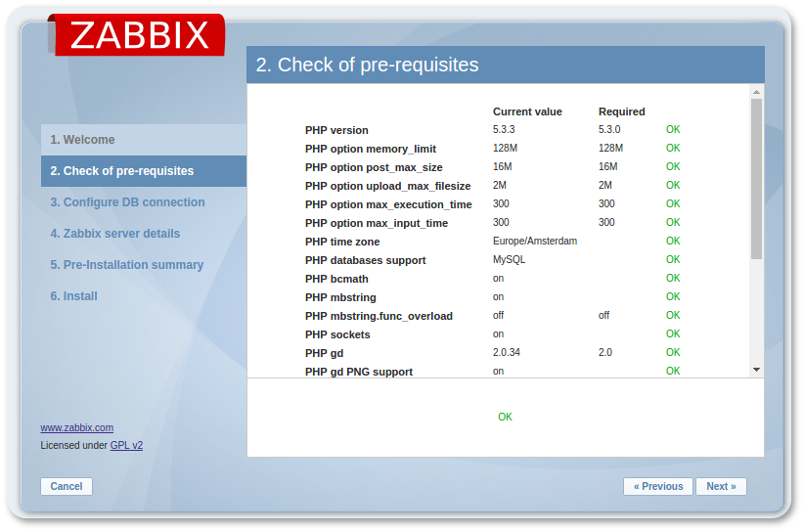Click the 'PHP gd PNG support' label
The image size is (804, 532).
(358, 372)
